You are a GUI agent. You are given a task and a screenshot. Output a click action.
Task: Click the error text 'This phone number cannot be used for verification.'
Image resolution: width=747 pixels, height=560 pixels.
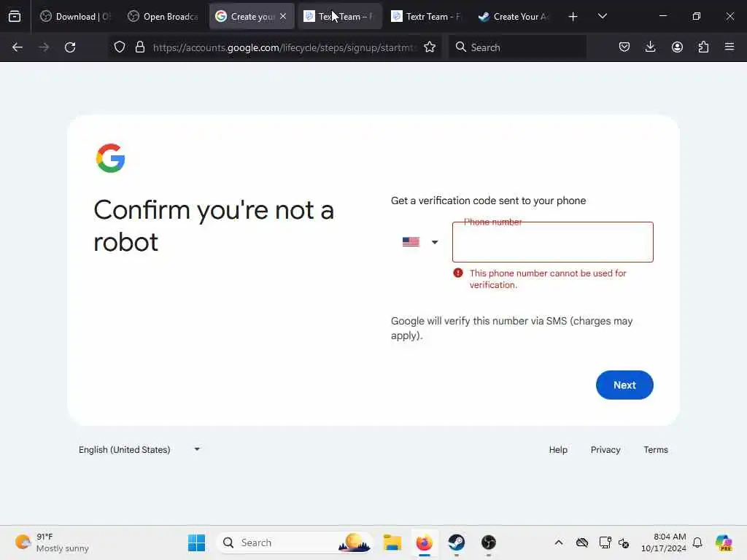pos(547,279)
